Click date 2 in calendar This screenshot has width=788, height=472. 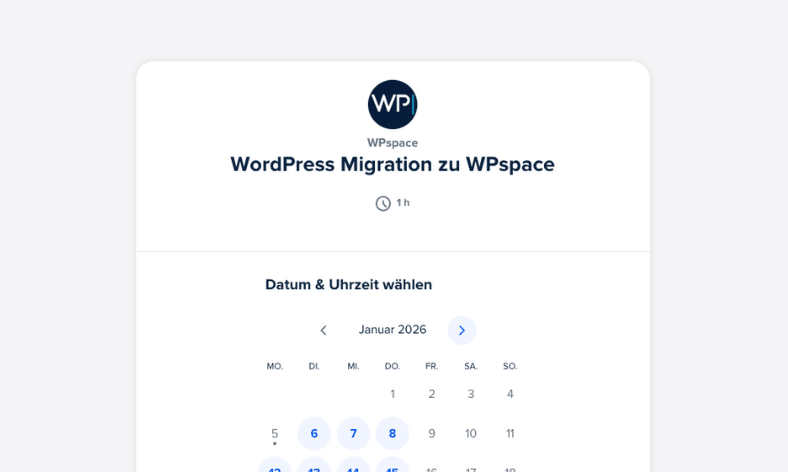click(x=432, y=394)
